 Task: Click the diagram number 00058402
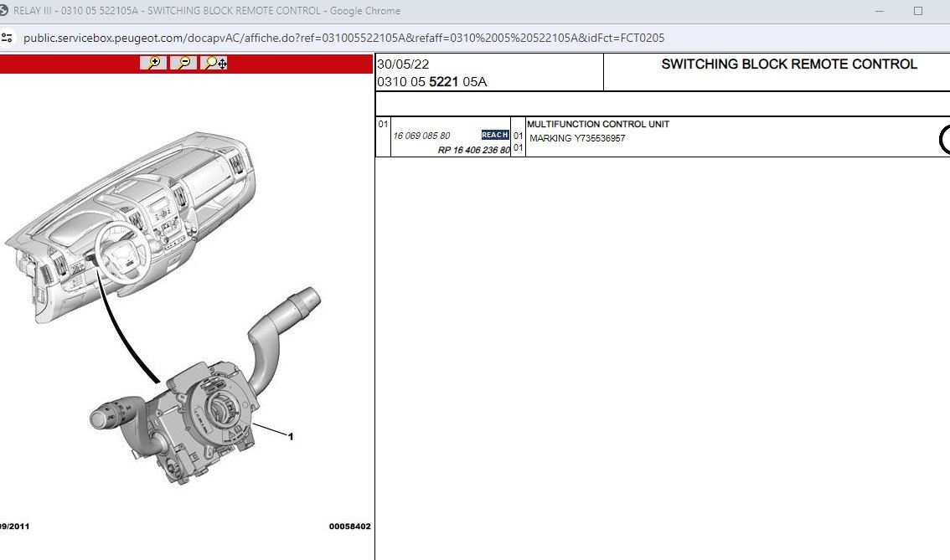click(349, 527)
